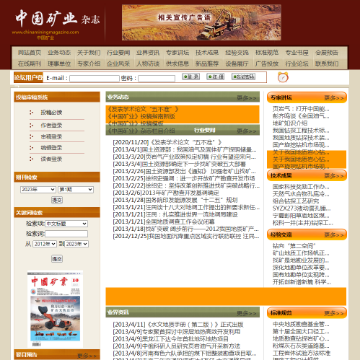Click the 注册 register button
The width and height of the screenshot is (360, 360).
tap(215, 77)
